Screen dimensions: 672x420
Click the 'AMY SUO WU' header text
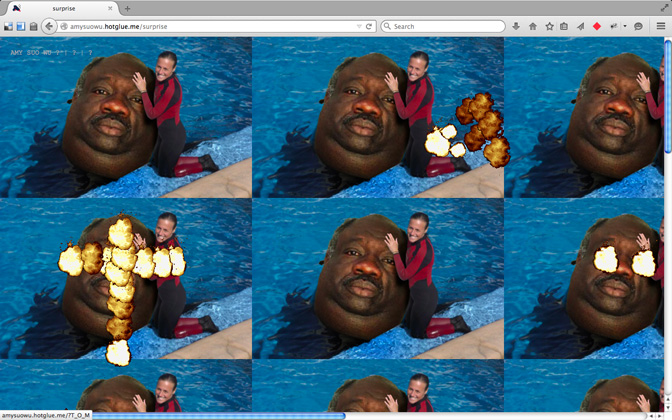(51, 53)
